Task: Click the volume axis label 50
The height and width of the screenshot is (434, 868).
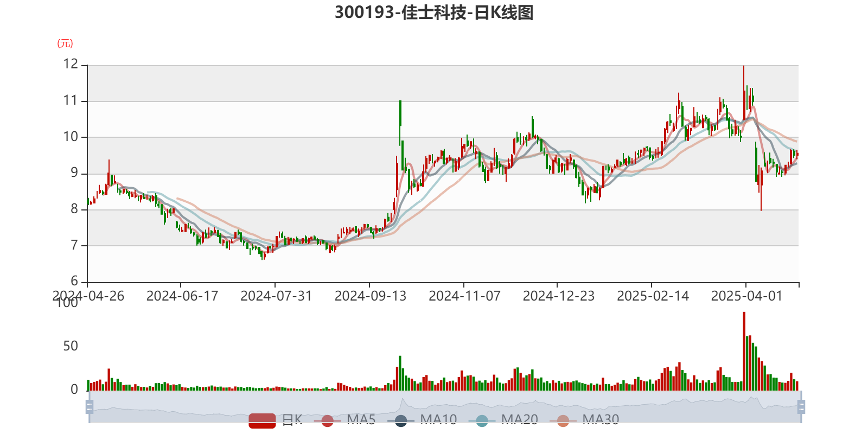Action: click(71, 346)
